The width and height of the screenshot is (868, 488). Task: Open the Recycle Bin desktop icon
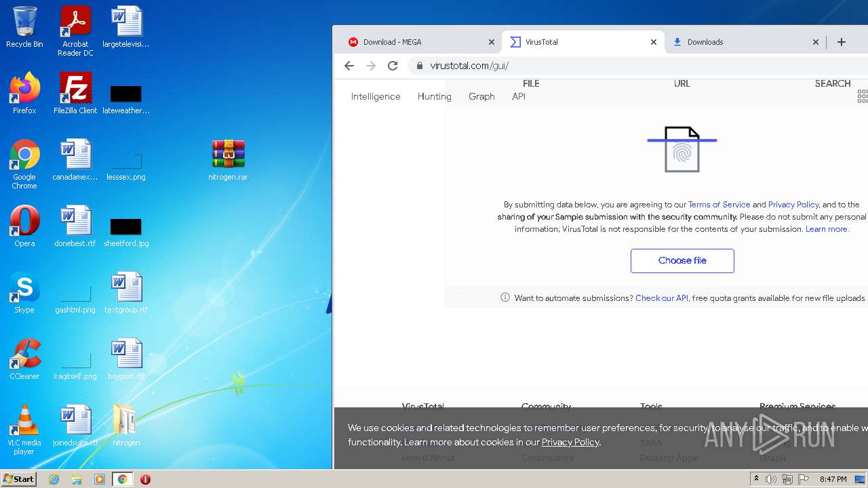tap(24, 27)
